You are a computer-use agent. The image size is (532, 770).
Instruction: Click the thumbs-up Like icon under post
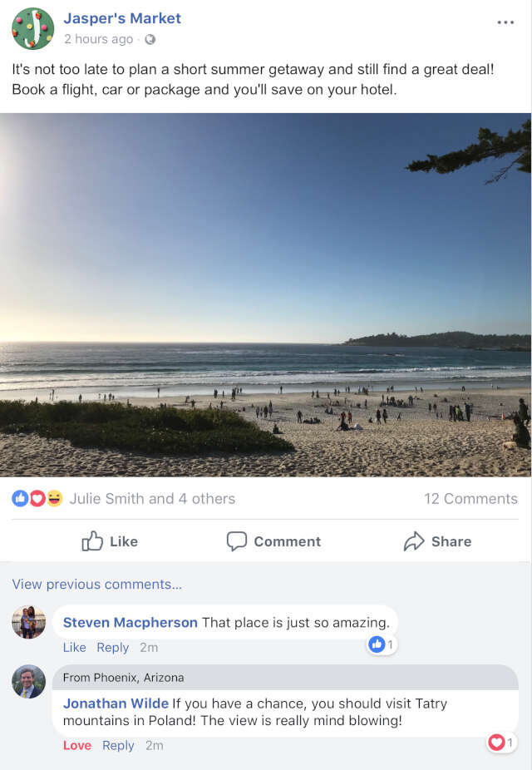[92, 541]
